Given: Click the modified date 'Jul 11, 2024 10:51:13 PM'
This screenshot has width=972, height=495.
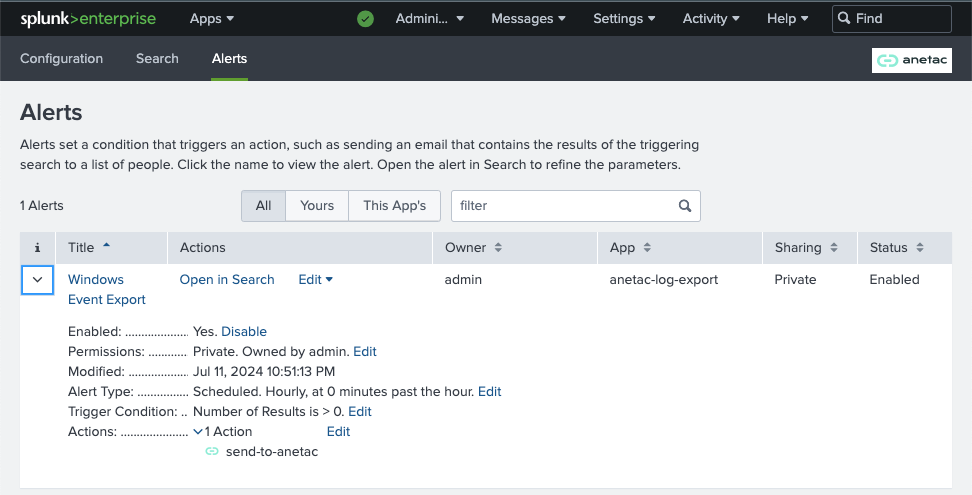Looking at the screenshot, I should 264,372.
